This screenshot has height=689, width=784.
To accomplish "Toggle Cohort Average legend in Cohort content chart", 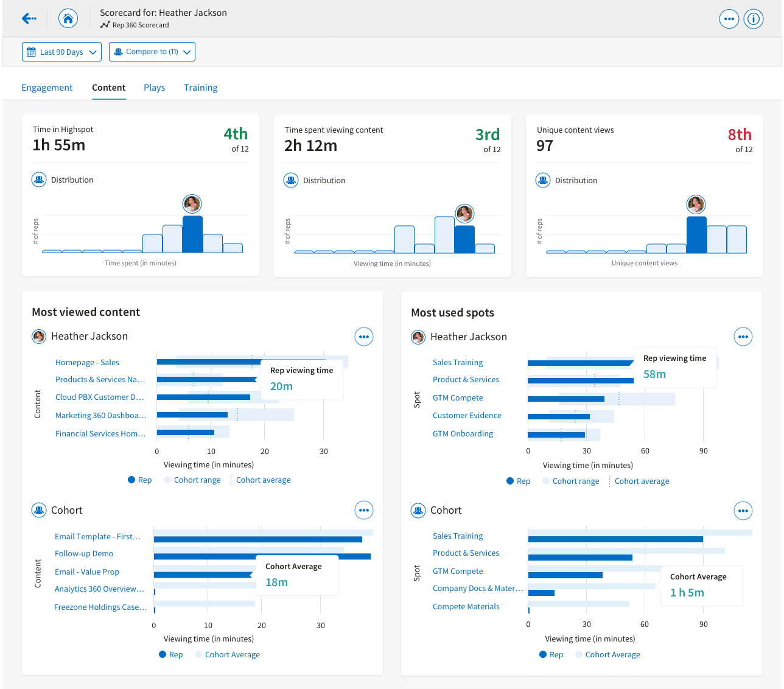I will [228, 654].
